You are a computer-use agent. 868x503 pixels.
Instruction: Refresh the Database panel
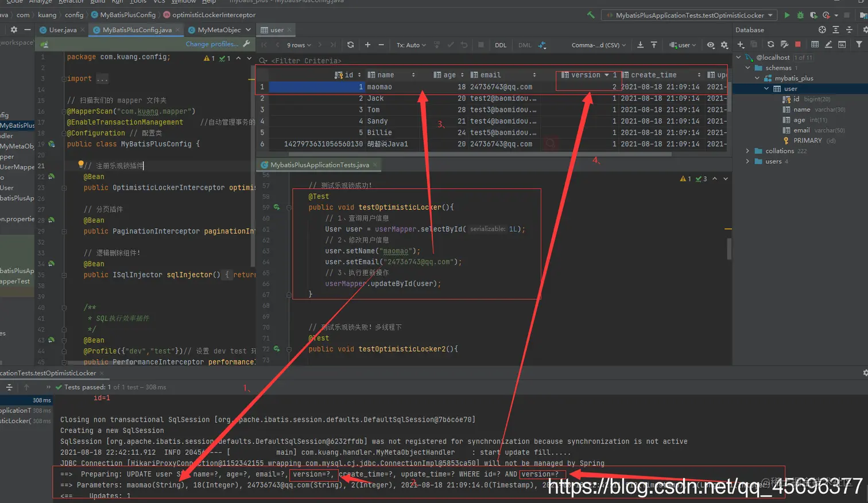(770, 44)
